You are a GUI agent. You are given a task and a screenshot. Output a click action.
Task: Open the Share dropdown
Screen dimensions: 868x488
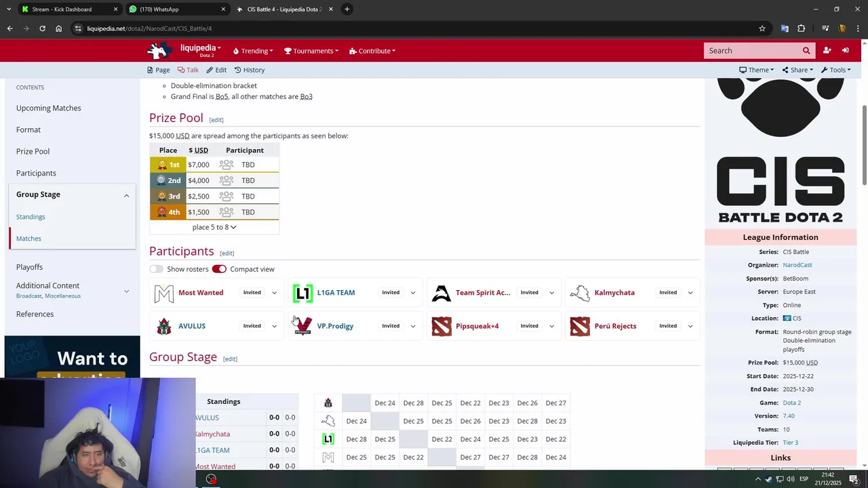coord(797,70)
